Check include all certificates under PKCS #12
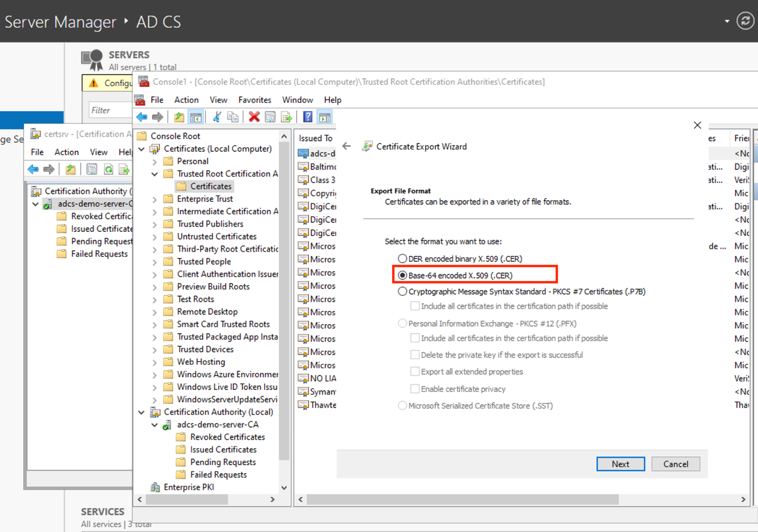This screenshot has height=532, width=758. [x=415, y=338]
